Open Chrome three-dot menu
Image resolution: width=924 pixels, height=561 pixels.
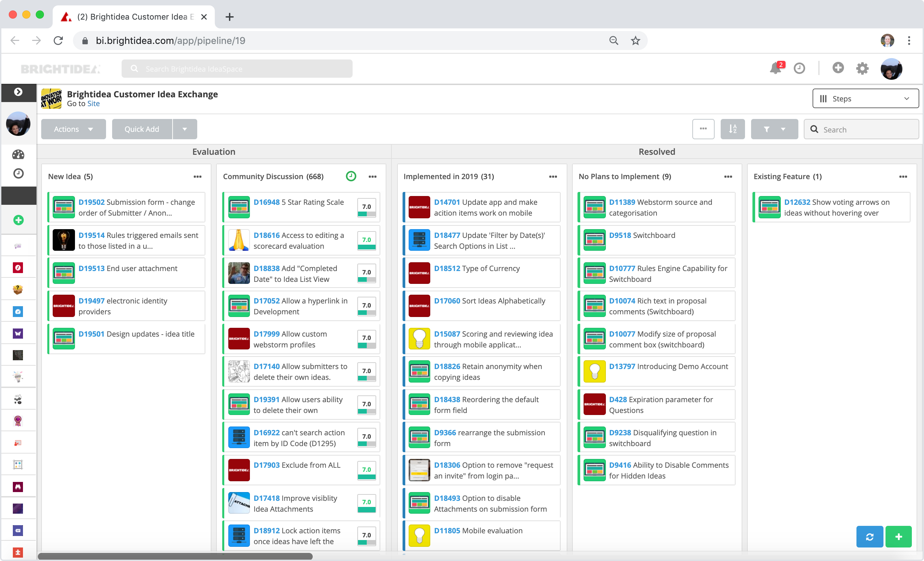[908, 41]
